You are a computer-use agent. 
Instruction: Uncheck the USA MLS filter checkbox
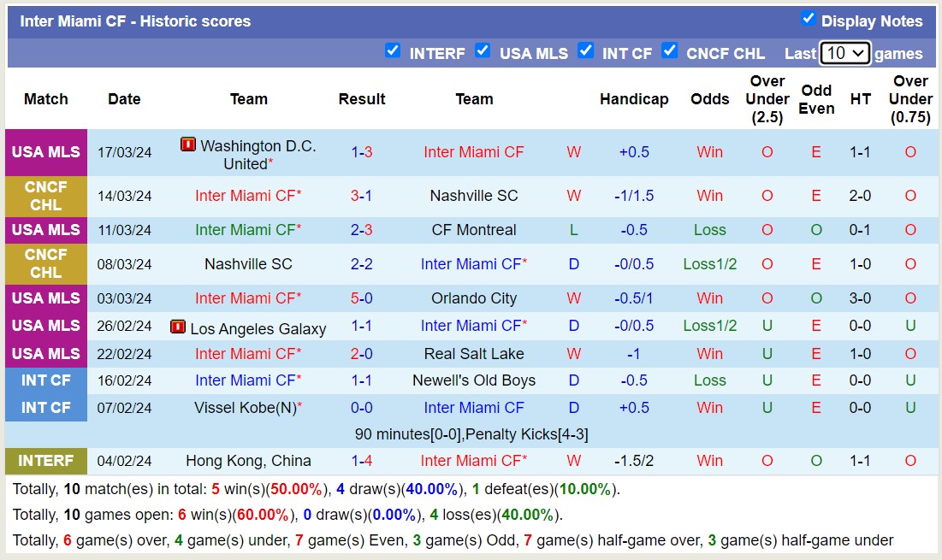coord(483,50)
